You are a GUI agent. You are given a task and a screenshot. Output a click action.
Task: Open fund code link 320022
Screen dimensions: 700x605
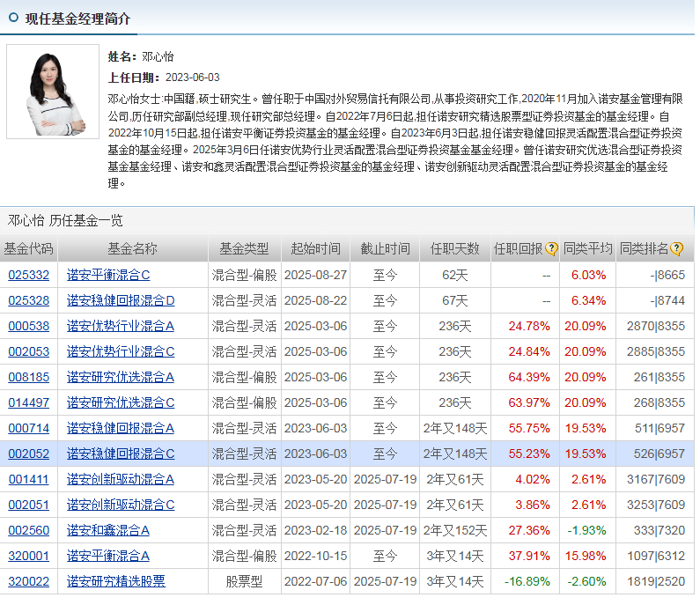(x=28, y=581)
